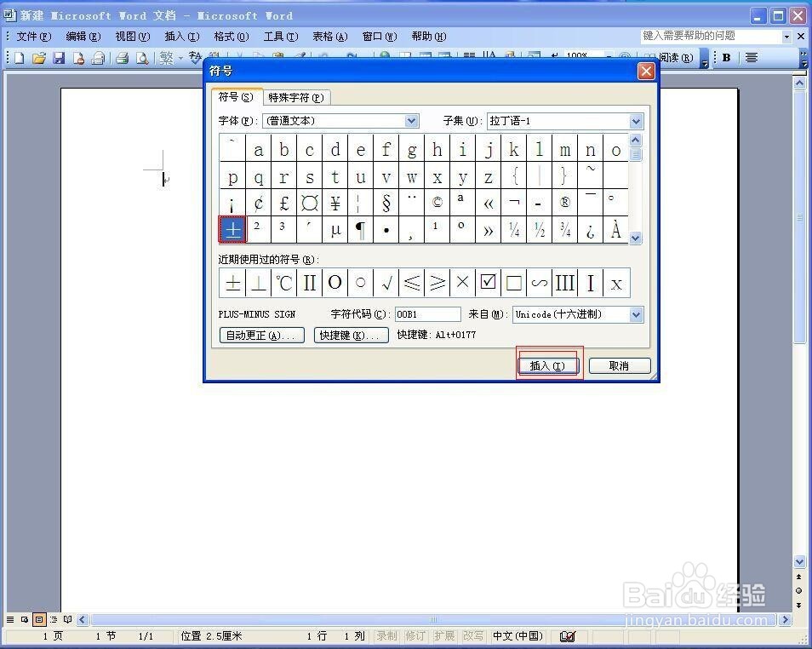The image size is (812, 649).
Task: Click the Open folder toolbar icon
Action: point(39,58)
